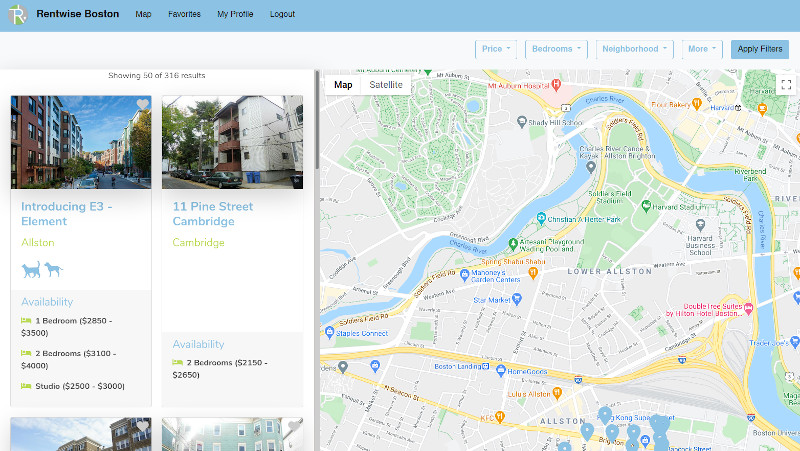This screenshot has width=800, height=451.
Task: Expand the Bedrooms filter dropdown
Action: 557,49
